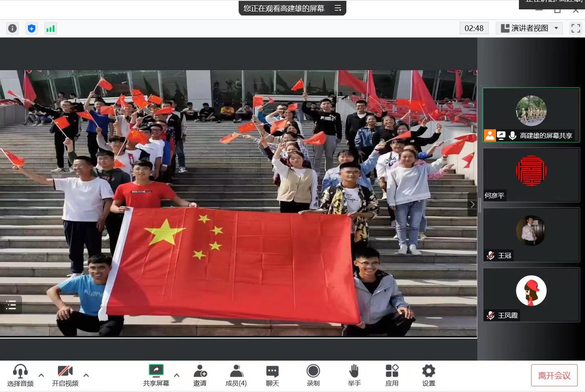Expand the video options arrow

tap(86, 375)
